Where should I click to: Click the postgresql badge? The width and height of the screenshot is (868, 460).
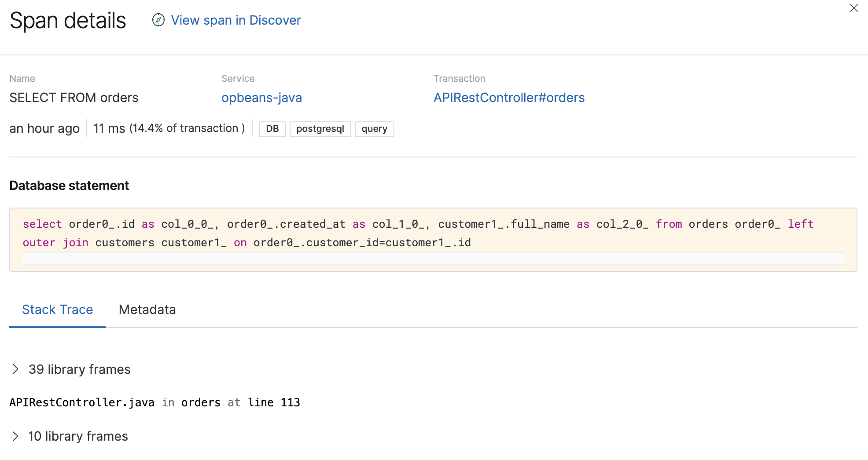(320, 129)
